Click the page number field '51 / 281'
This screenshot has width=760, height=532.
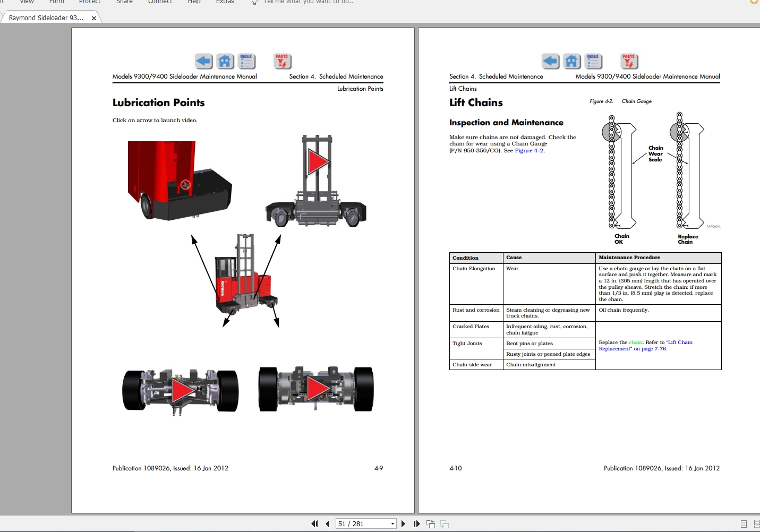click(x=363, y=524)
